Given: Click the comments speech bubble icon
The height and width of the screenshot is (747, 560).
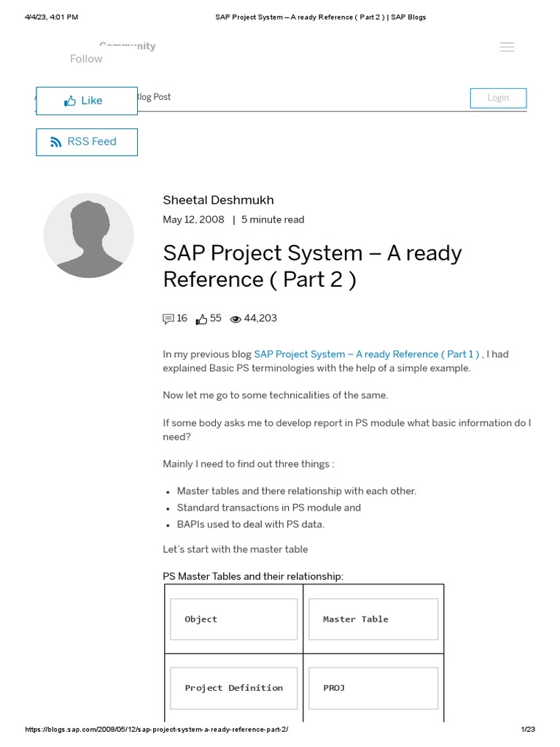Looking at the screenshot, I should (x=168, y=319).
